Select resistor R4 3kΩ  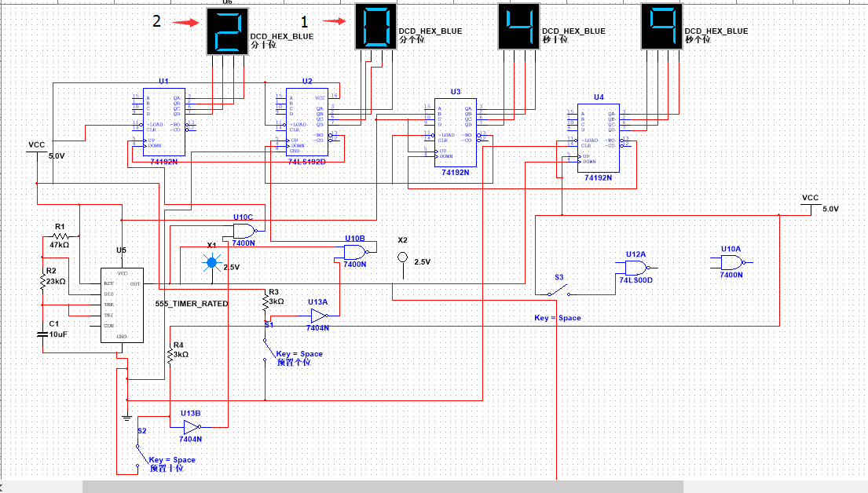coord(170,354)
